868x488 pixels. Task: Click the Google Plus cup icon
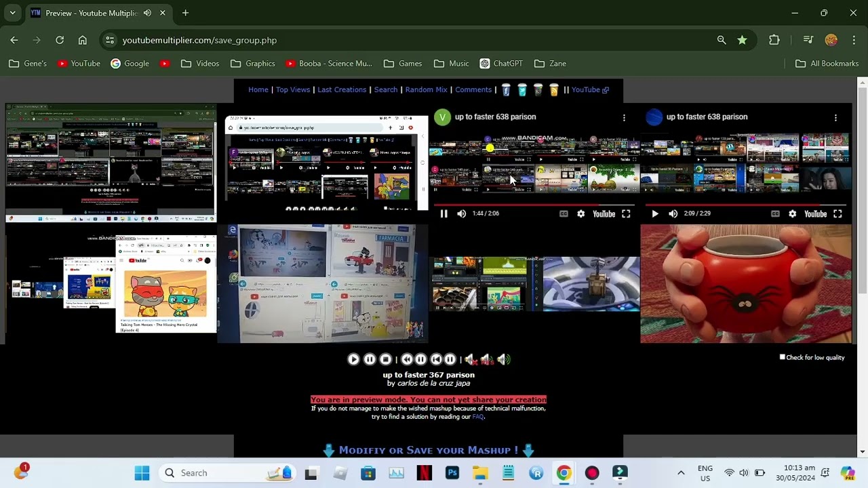tap(538, 90)
